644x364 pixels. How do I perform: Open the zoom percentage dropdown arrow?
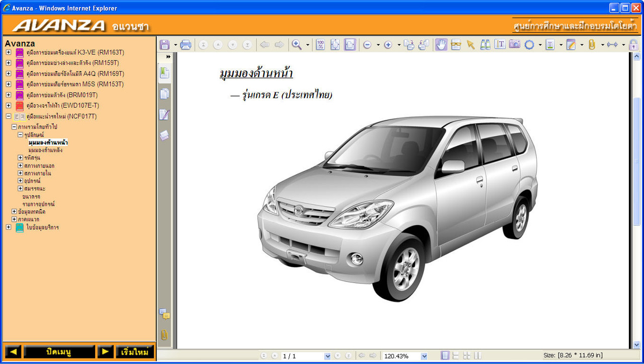point(424,356)
